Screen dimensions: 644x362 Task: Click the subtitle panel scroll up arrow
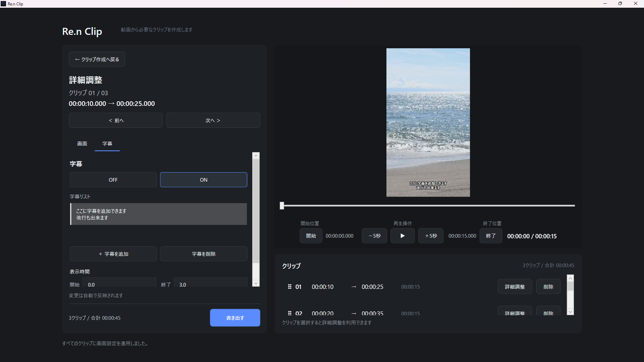pos(256,156)
